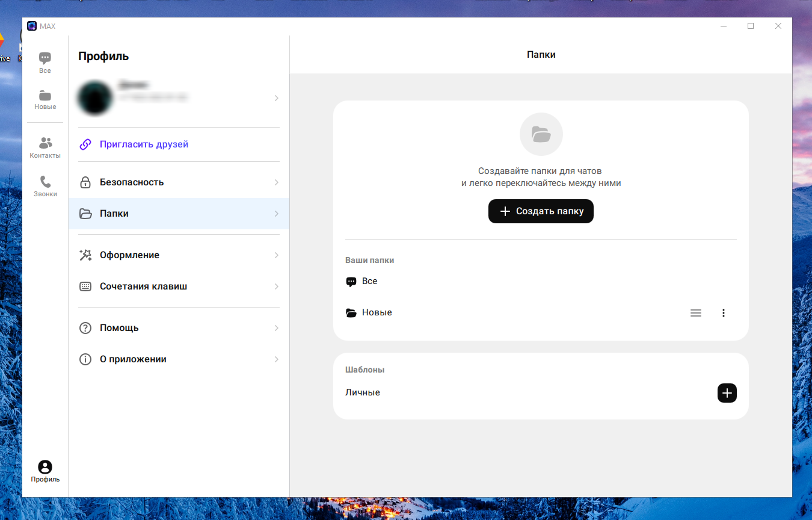Click the MAX app logo in title bar
The image size is (812, 520).
[32, 26]
